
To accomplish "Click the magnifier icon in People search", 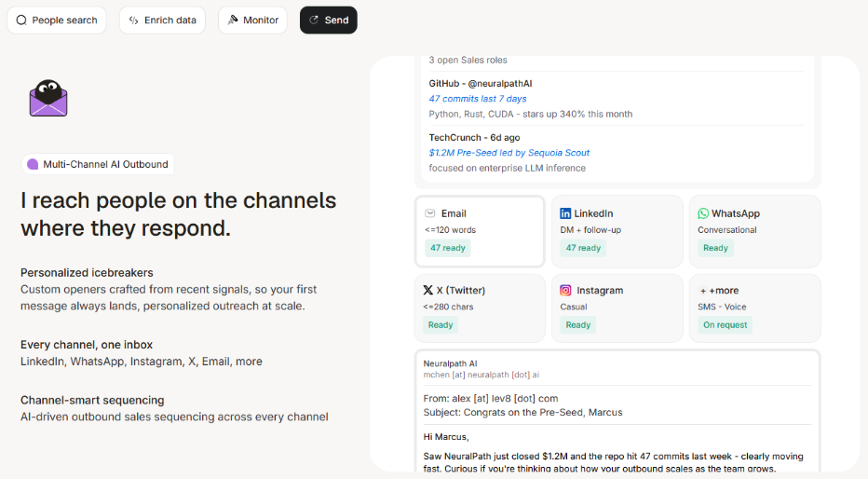I will coord(21,21).
